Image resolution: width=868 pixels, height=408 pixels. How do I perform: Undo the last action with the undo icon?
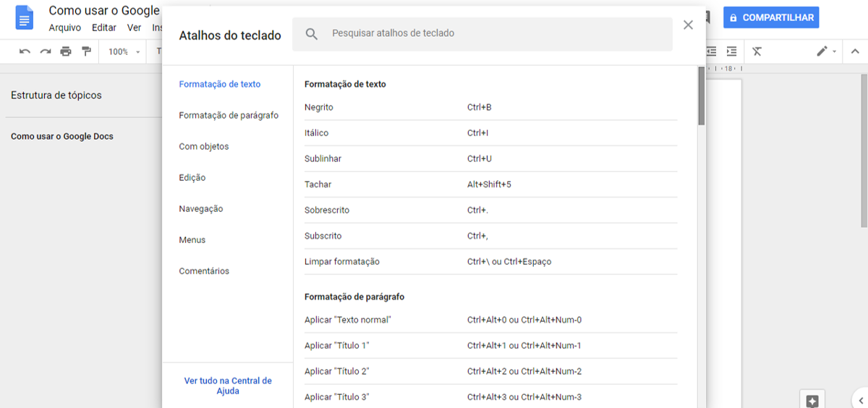tap(25, 51)
